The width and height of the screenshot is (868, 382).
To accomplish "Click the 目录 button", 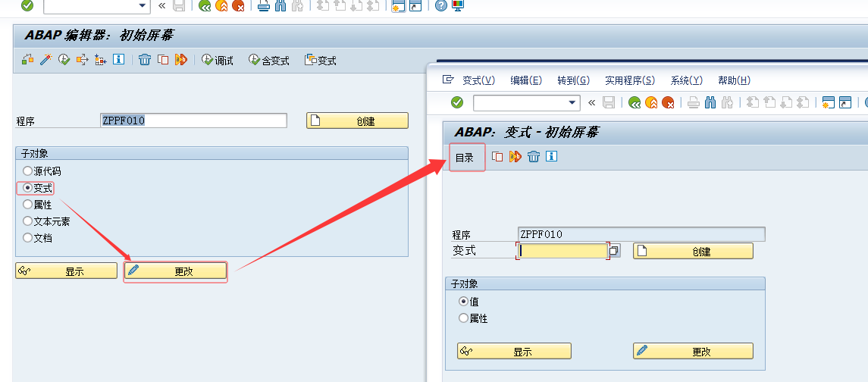I will (465, 158).
